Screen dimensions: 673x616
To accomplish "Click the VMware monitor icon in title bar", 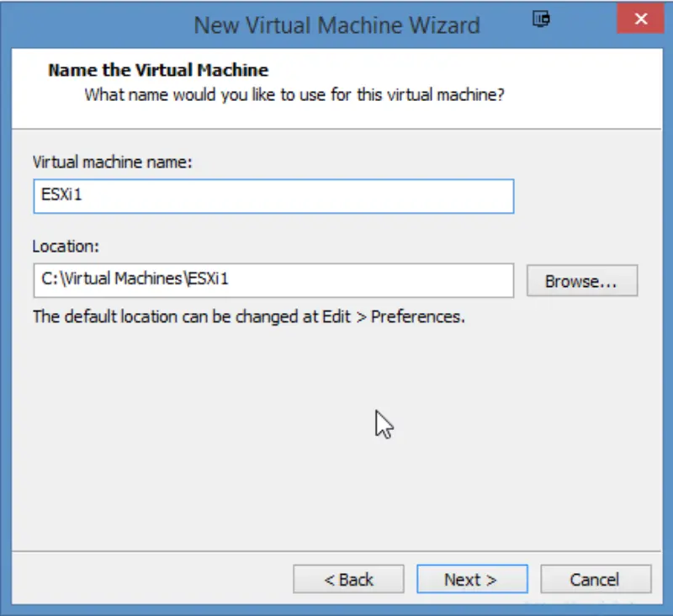I will click(540, 19).
